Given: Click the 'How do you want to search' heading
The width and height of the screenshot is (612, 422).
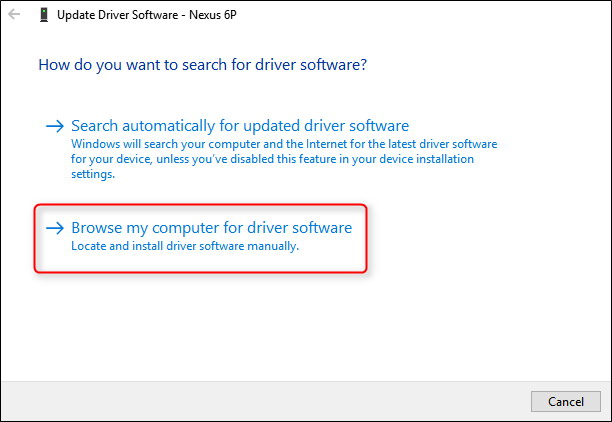Looking at the screenshot, I should (x=202, y=64).
